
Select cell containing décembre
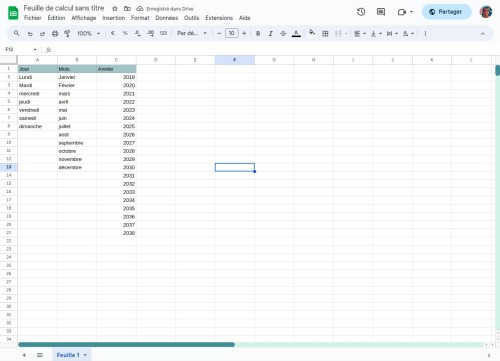[x=77, y=167]
